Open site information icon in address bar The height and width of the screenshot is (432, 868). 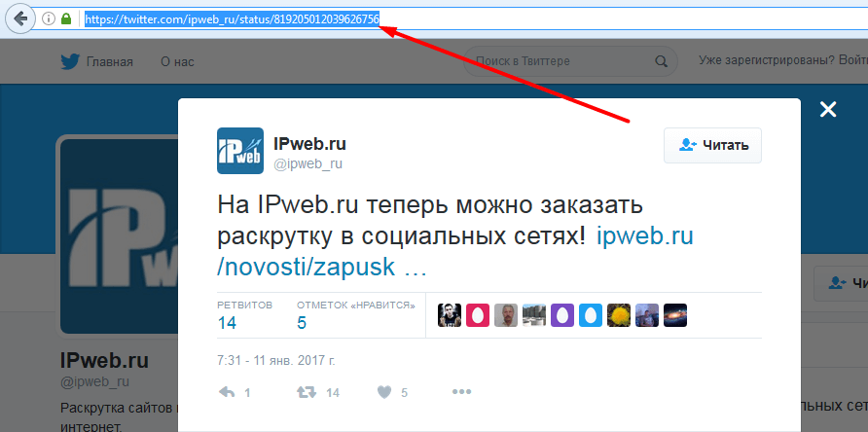tap(49, 19)
